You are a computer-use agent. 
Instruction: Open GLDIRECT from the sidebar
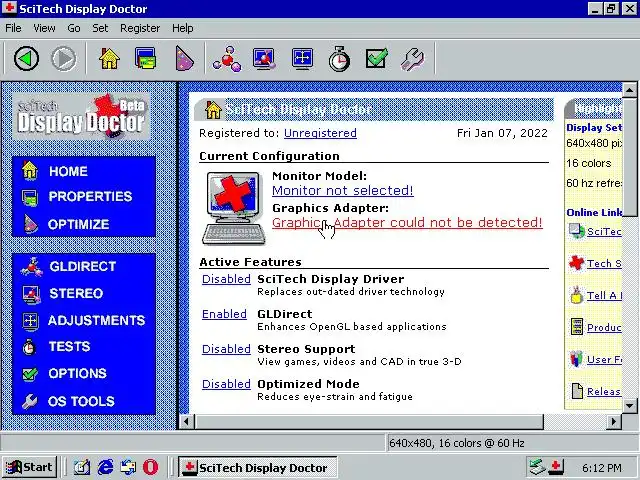(x=82, y=266)
